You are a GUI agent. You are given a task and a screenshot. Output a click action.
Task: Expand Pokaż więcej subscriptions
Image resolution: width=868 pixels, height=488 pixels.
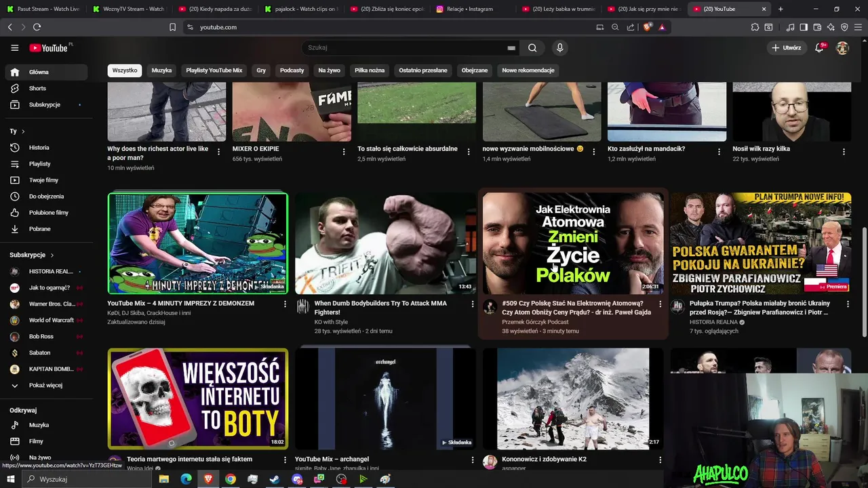pos(45,385)
